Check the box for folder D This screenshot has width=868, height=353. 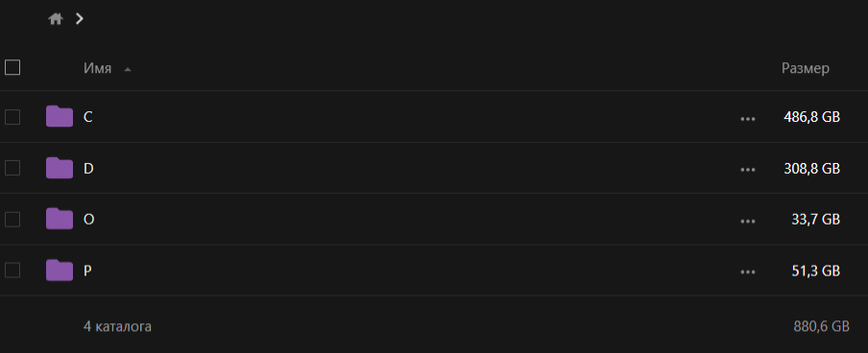tap(12, 168)
